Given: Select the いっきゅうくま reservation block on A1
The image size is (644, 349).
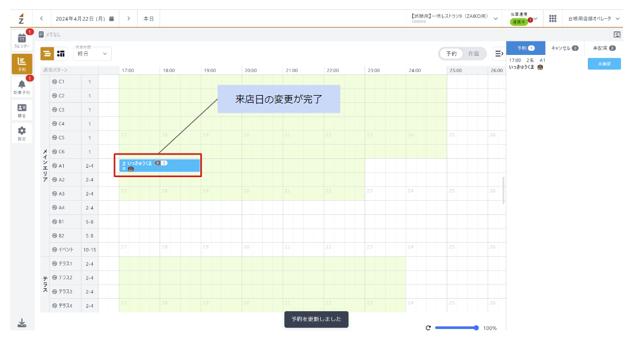Looking at the screenshot, I should 158,165.
